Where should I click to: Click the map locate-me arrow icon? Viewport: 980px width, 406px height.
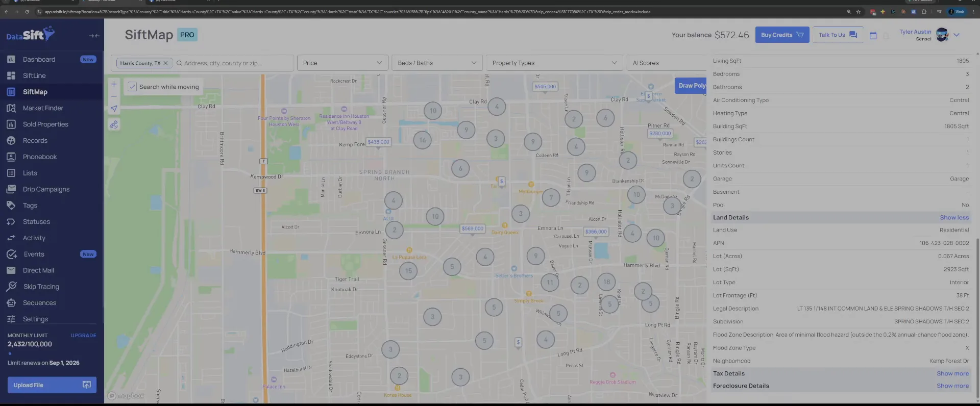click(114, 109)
